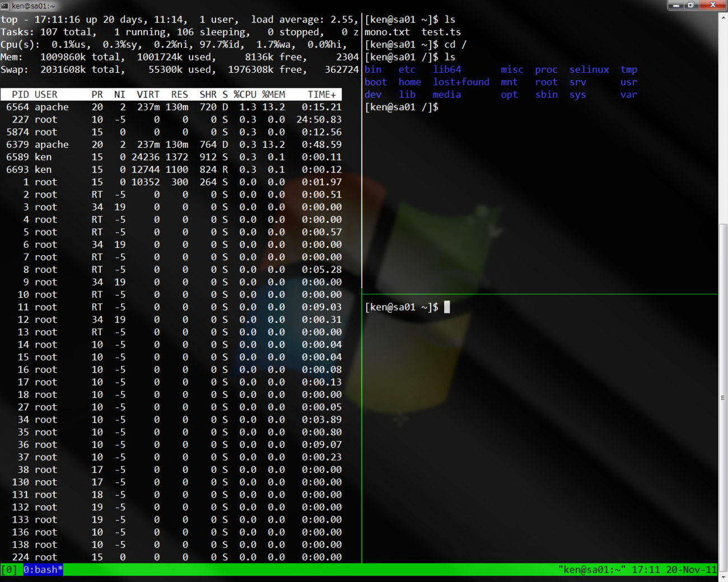This screenshot has height=582, width=728.
Task: Click the cursor in the lower-right tmux pane
Action: 447,307
